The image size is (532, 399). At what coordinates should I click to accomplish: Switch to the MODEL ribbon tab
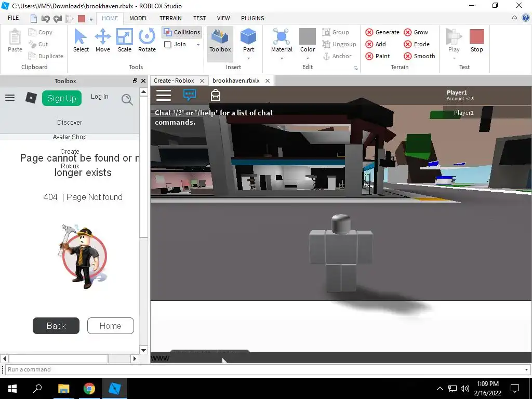(x=138, y=18)
